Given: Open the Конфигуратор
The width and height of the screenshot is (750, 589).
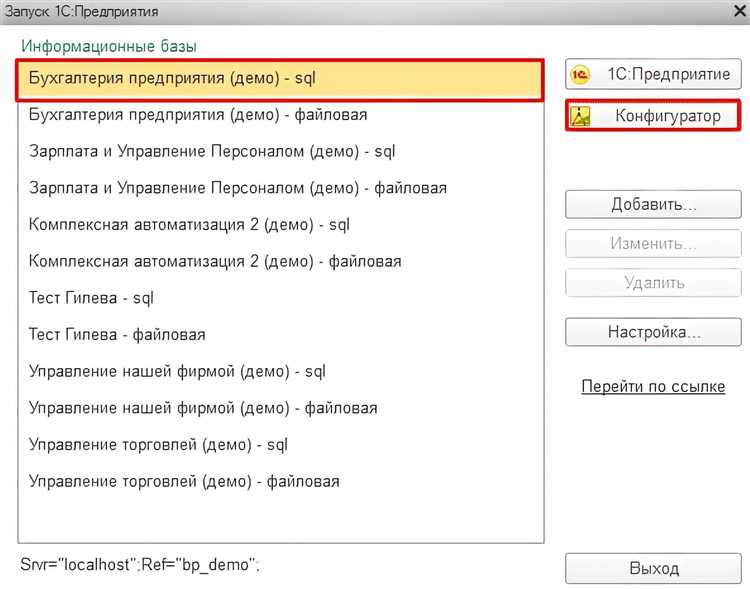Looking at the screenshot, I should [654, 116].
